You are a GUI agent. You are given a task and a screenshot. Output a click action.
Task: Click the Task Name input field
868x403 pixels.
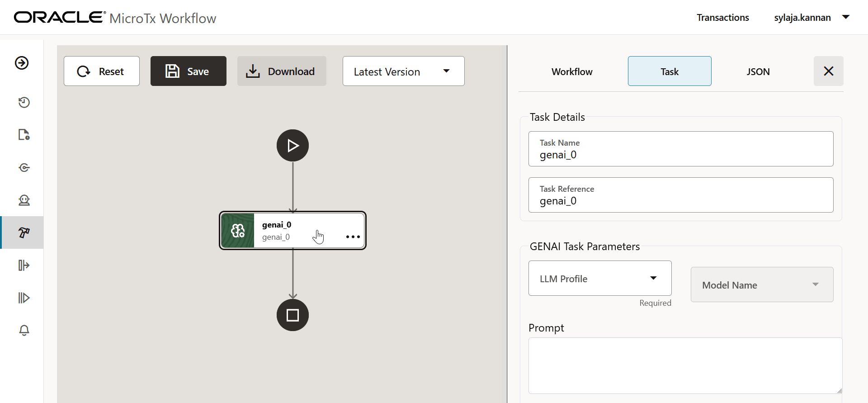pyautogui.click(x=681, y=149)
